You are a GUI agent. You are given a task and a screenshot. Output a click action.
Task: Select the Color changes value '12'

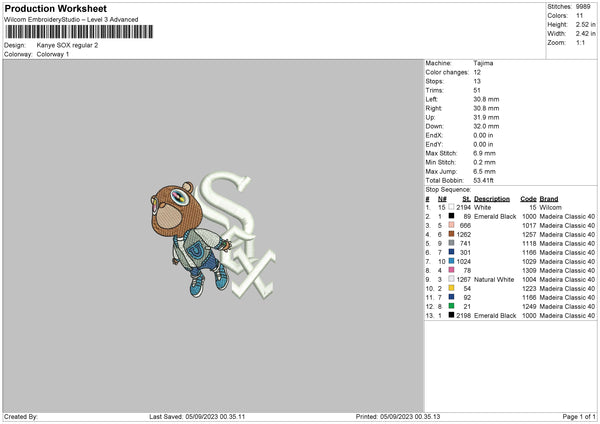(477, 72)
